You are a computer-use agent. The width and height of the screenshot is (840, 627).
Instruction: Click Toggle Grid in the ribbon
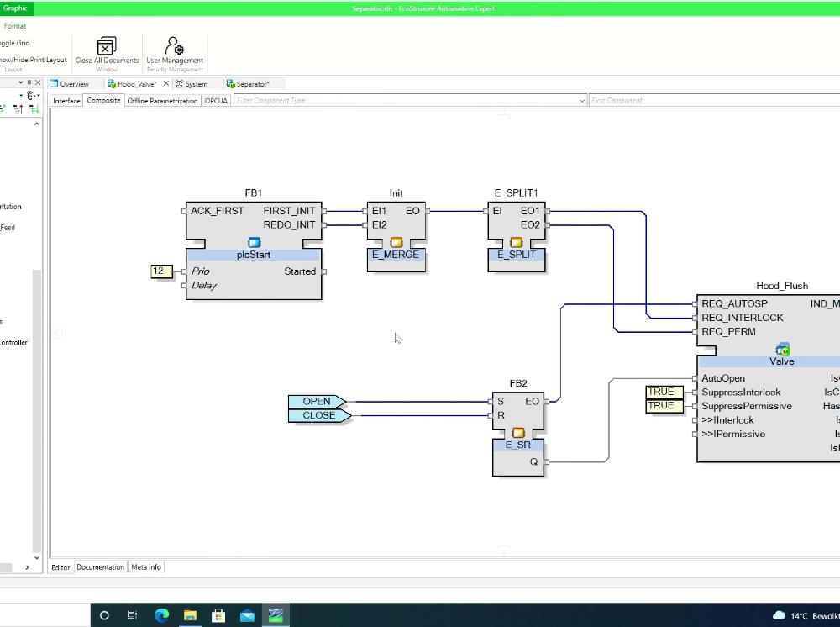pos(14,43)
